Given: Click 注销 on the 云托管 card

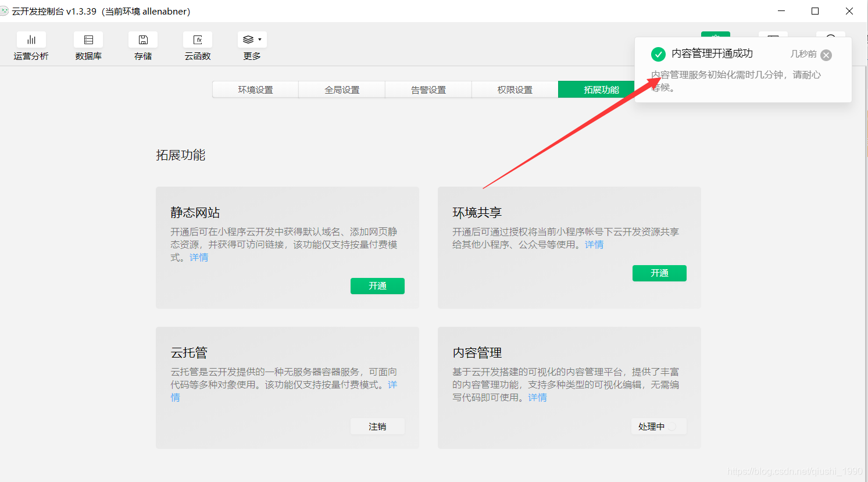Looking at the screenshot, I should coord(377,426).
